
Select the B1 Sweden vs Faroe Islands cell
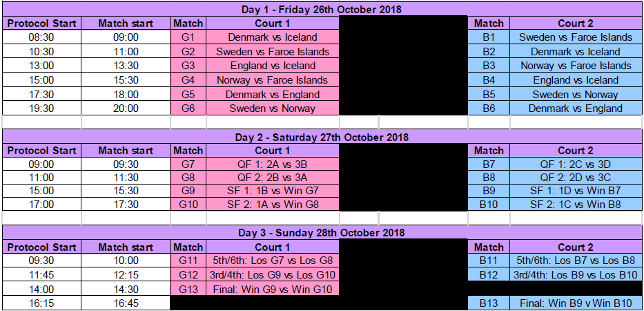[x=576, y=37]
